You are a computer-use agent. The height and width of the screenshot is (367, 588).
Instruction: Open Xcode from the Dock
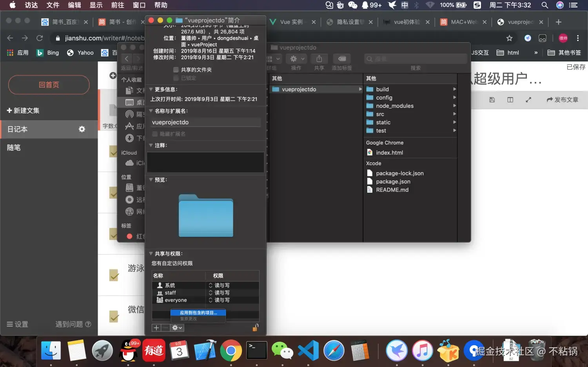click(x=205, y=351)
